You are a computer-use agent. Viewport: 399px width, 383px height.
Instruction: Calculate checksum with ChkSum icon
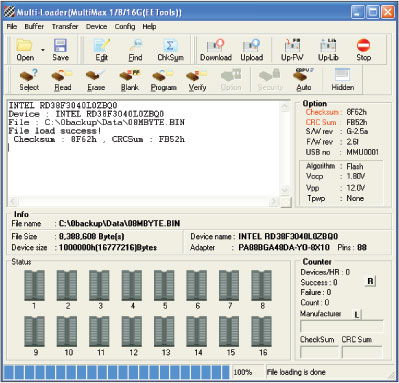pyautogui.click(x=170, y=50)
